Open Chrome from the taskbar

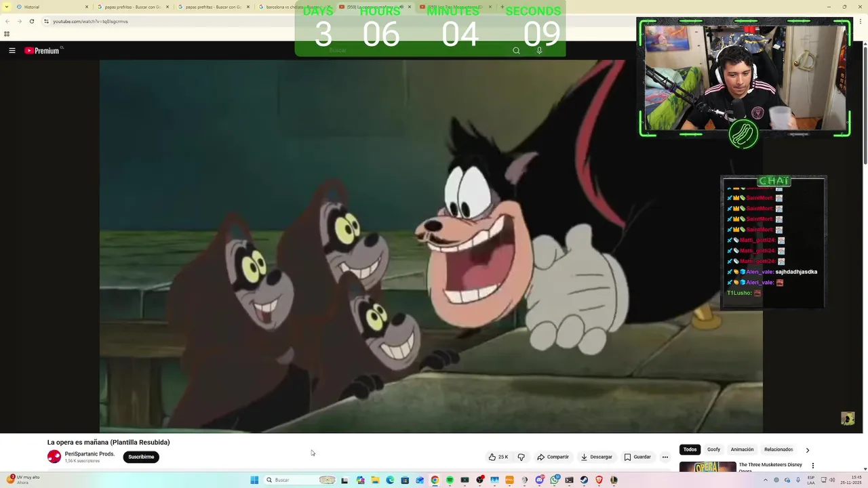click(x=435, y=480)
